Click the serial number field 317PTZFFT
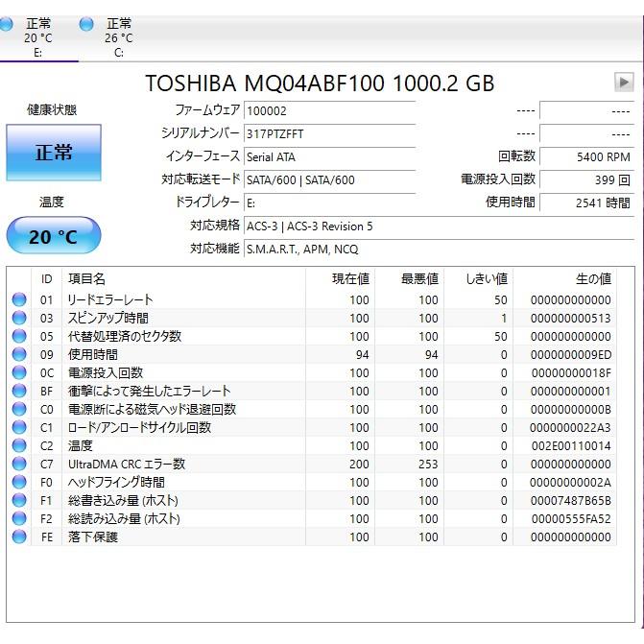Image resolution: width=644 pixels, height=644 pixels. [330, 133]
